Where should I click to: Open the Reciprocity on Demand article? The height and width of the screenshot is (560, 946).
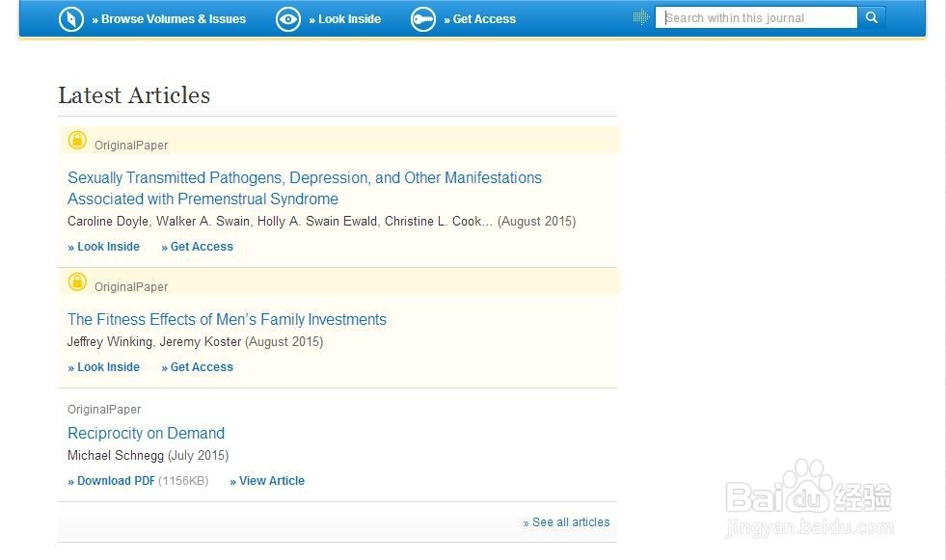[146, 433]
